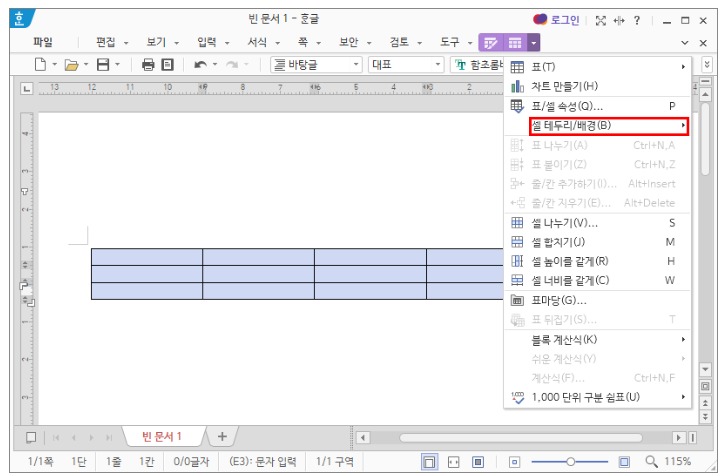Choose 셀 합치기(J) to merge cells

(558, 242)
